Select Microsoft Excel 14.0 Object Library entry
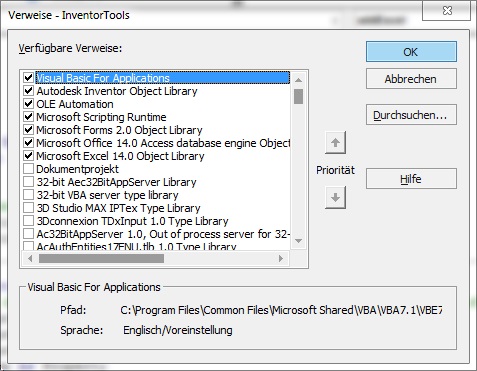The width and height of the screenshot is (477, 371). click(x=120, y=156)
